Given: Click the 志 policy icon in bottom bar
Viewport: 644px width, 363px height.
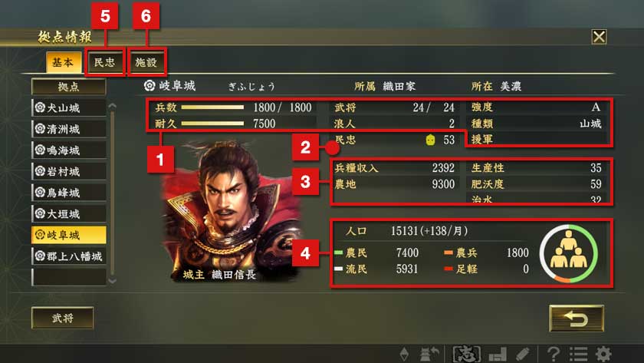Looking at the screenshot, I should pyautogui.click(x=467, y=354).
